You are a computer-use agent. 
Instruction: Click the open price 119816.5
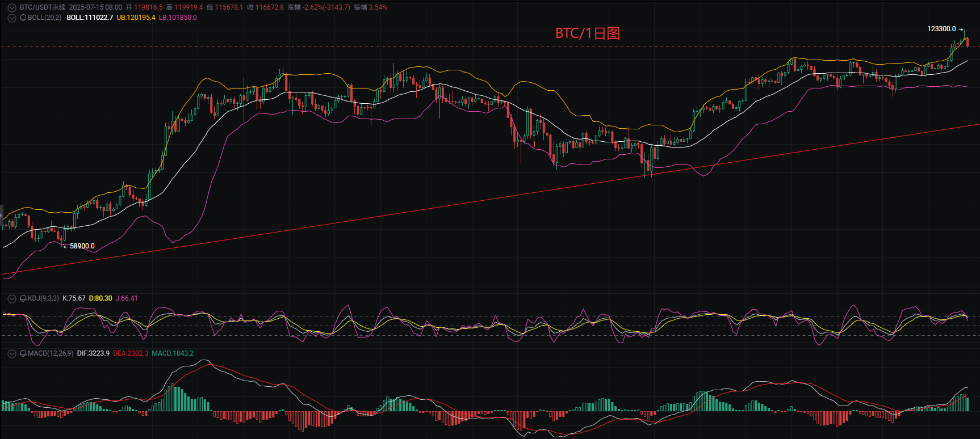click(x=148, y=7)
